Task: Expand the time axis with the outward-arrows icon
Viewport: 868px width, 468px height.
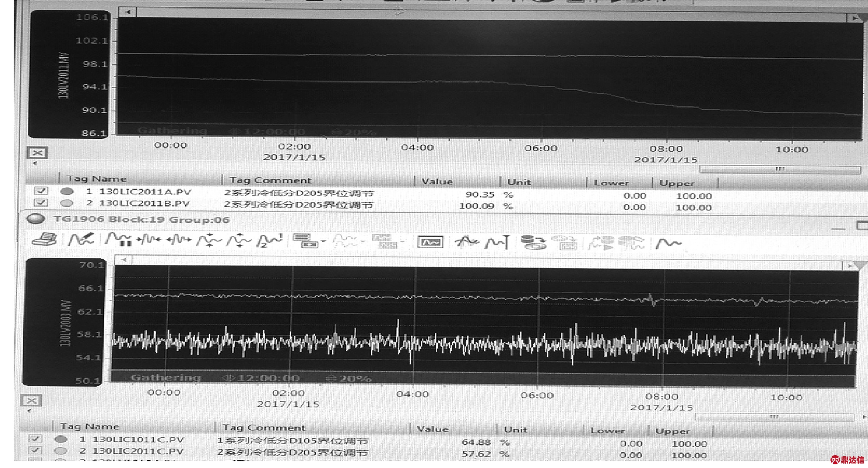Action: pyautogui.click(x=179, y=240)
